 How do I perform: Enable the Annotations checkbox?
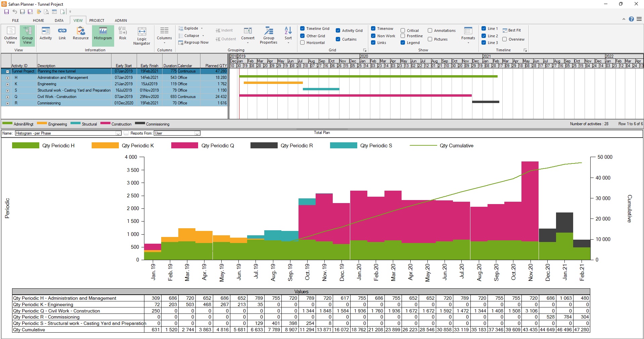pos(430,31)
